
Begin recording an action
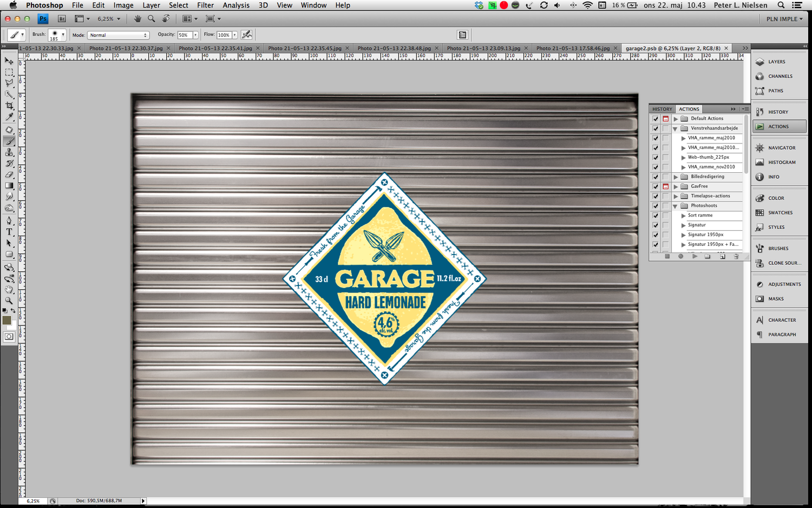tap(680, 257)
